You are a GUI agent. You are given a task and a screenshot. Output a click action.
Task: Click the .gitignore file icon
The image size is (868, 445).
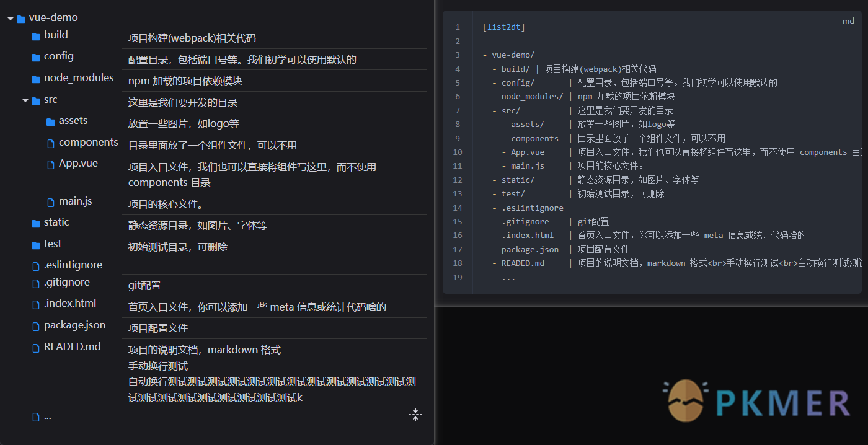click(36, 283)
